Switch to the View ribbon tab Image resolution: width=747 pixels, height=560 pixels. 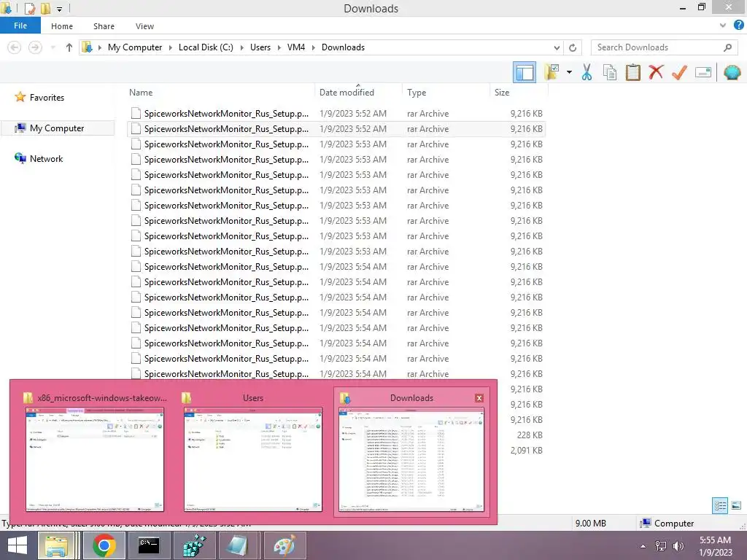(144, 26)
